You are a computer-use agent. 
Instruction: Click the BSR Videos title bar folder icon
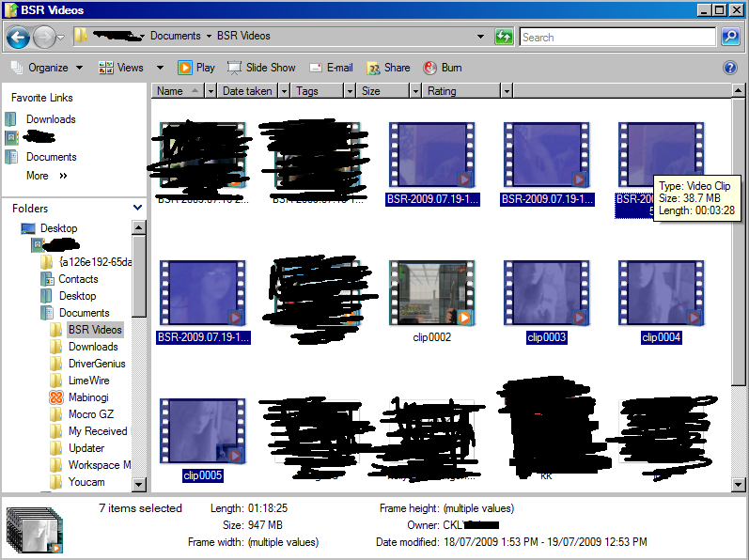[10, 10]
